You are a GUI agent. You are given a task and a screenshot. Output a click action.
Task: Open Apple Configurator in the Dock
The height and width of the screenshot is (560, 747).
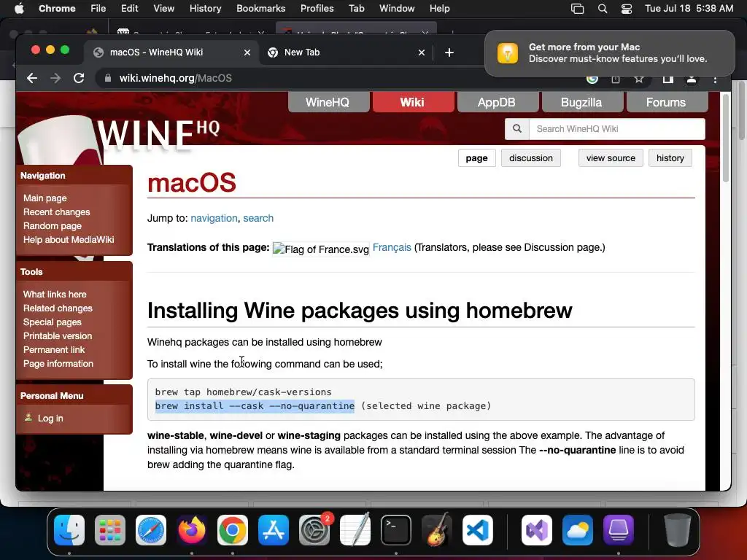[619, 530]
